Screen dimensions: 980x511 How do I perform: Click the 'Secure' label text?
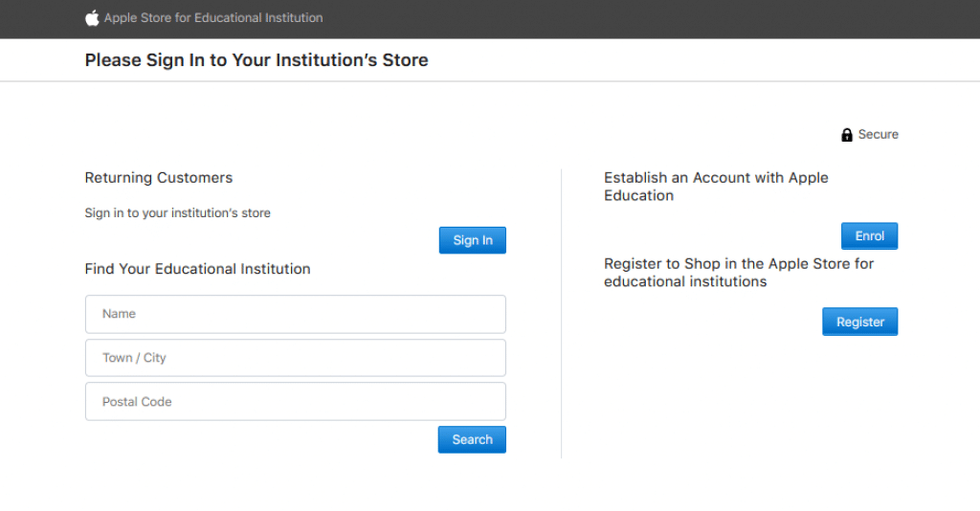pos(879,134)
